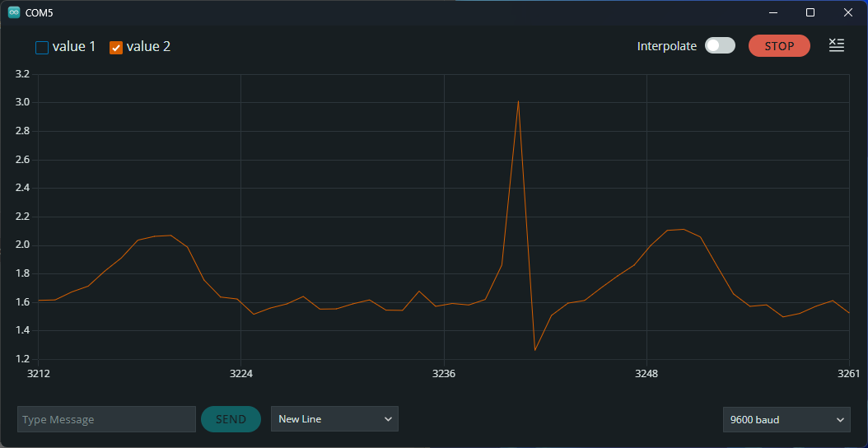Viewport: 868px width, 448px height.
Task: Click the "value 1" legend label text
Action: tap(74, 47)
